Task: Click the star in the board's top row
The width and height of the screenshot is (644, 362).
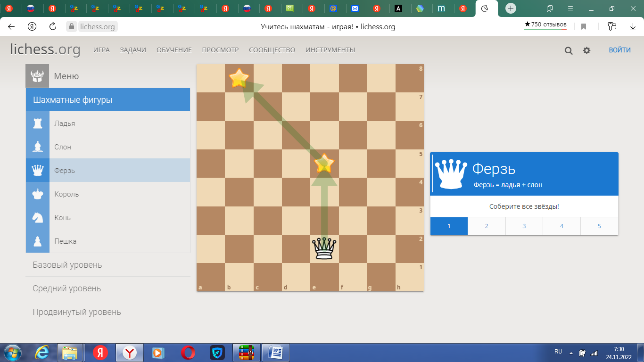Action: coord(239,78)
